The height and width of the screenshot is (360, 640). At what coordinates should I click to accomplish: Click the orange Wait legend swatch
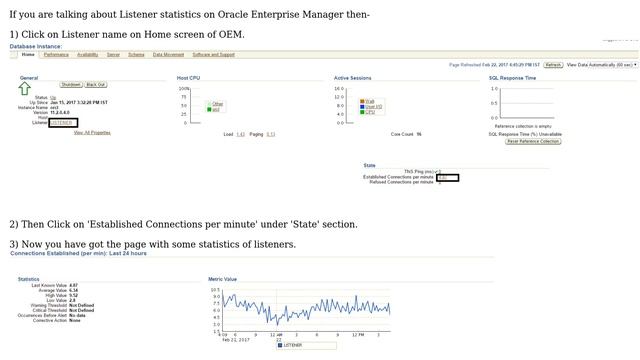(x=362, y=101)
